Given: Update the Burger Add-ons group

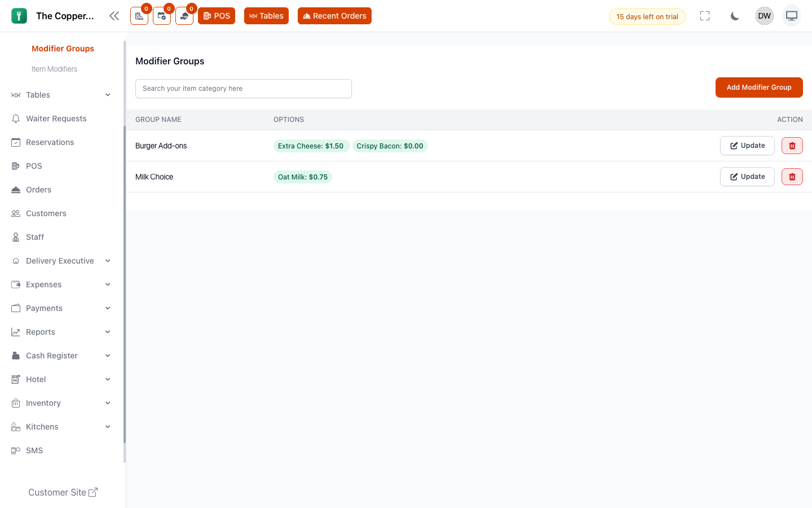Looking at the screenshot, I should [747, 146].
